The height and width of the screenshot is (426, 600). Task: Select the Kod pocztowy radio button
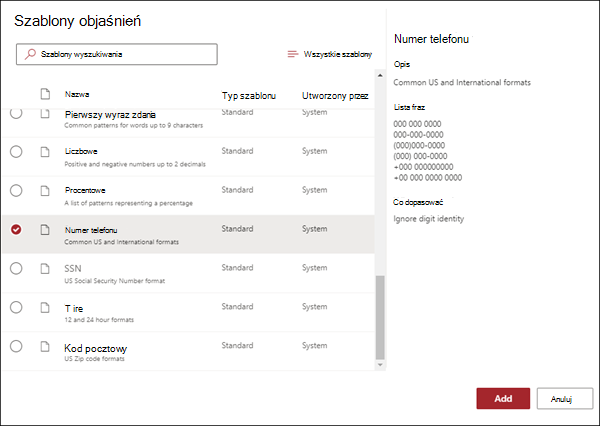[16, 346]
